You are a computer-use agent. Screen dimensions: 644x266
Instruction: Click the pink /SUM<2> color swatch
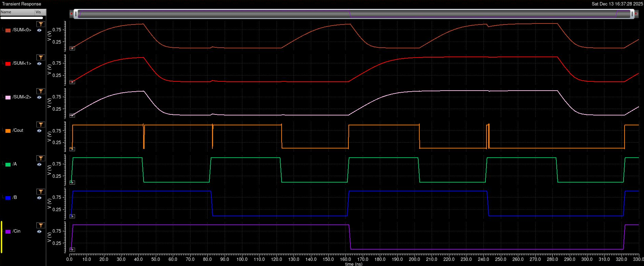click(8, 97)
